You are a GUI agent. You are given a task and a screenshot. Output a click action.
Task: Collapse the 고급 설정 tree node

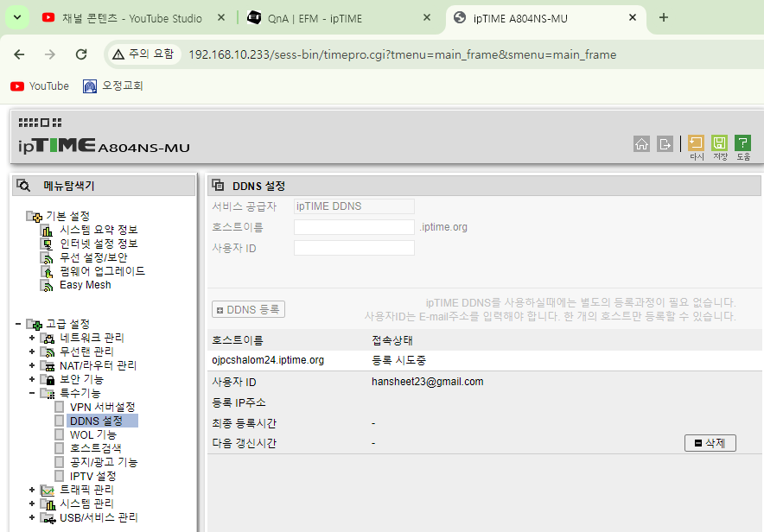[18, 324]
